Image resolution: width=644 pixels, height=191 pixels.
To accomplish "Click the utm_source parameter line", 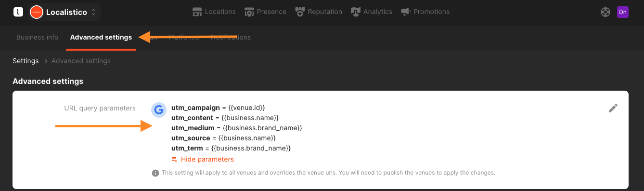I will [223, 138].
